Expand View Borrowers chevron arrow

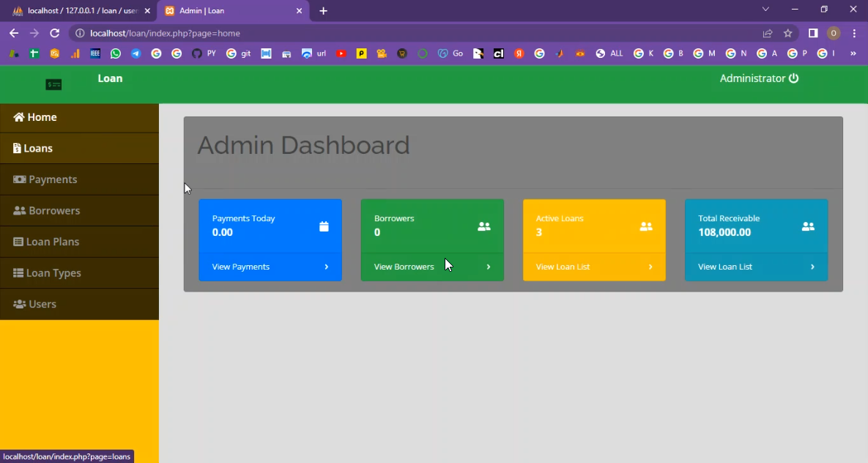click(x=489, y=267)
